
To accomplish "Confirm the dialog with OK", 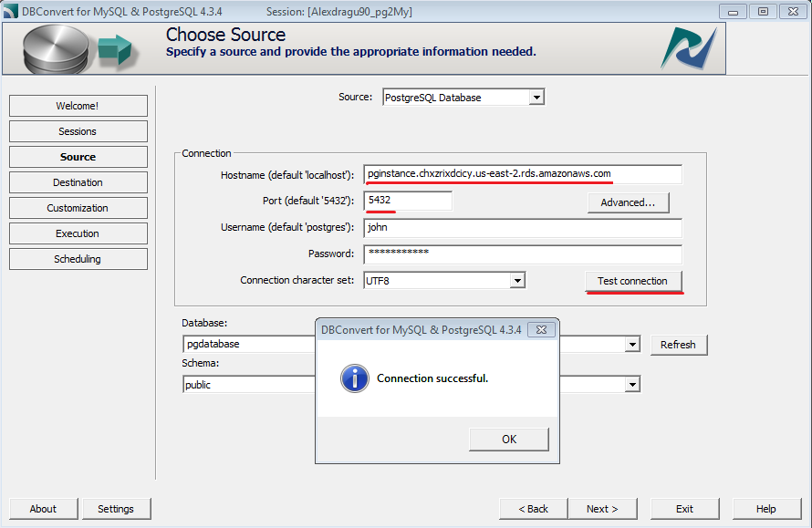I will [509, 439].
